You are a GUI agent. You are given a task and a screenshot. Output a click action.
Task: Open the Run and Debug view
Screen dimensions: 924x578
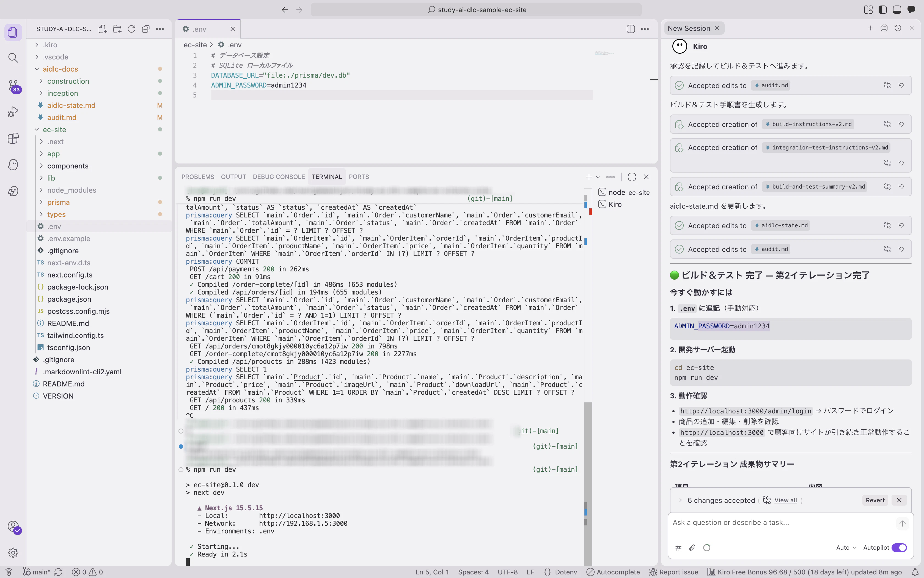(13, 112)
